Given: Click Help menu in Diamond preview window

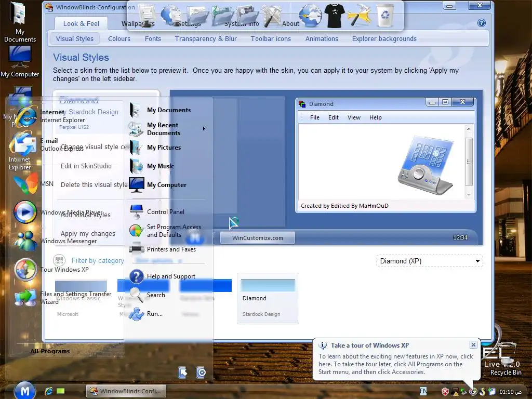Looking at the screenshot, I should (x=375, y=117).
